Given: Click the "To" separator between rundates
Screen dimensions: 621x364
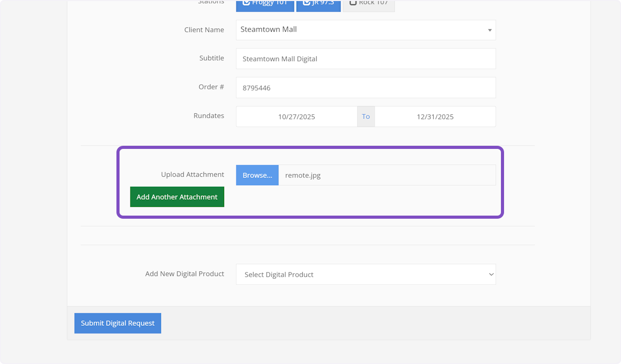Looking at the screenshot, I should pos(366,117).
